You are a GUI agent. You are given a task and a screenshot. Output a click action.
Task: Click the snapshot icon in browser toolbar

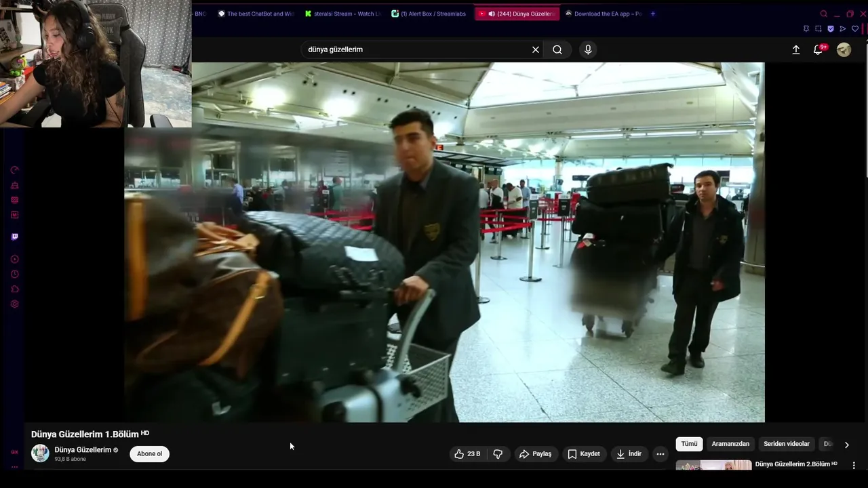pos(818,28)
